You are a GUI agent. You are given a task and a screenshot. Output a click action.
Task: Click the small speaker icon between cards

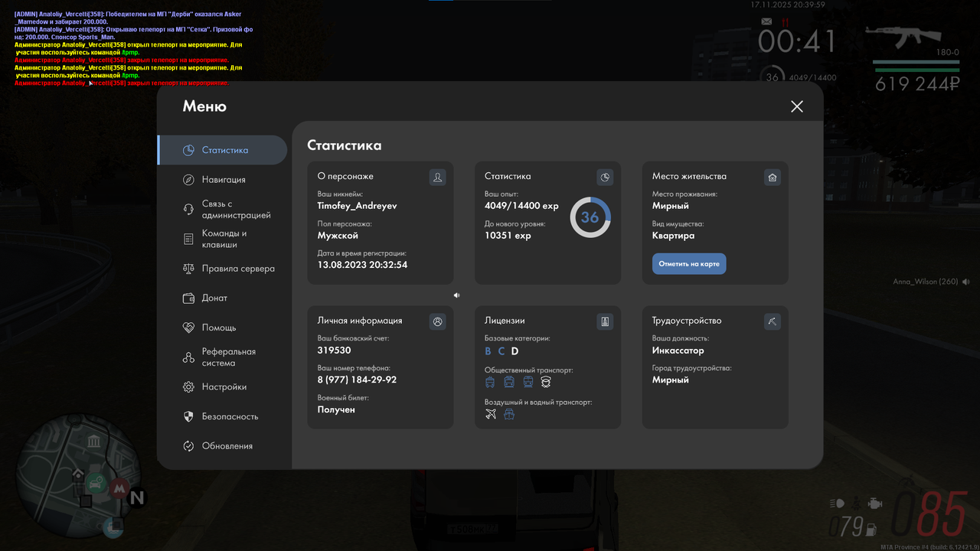pos(456,295)
